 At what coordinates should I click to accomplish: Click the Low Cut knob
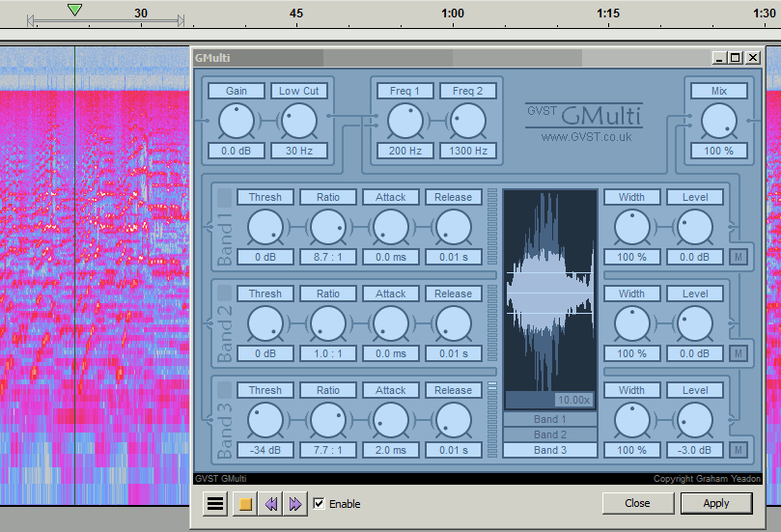click(x=299, y=121)
